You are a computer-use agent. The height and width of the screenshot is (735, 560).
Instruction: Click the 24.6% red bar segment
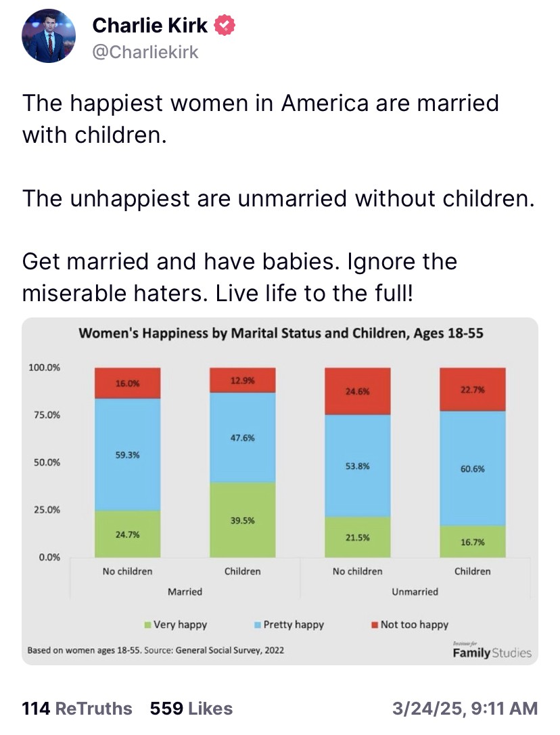point(358,392)
